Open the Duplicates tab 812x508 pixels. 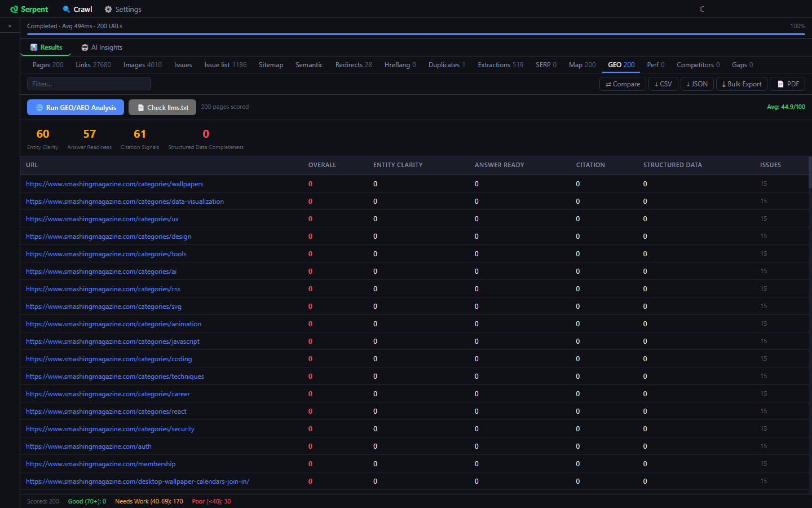click(447, 65)
